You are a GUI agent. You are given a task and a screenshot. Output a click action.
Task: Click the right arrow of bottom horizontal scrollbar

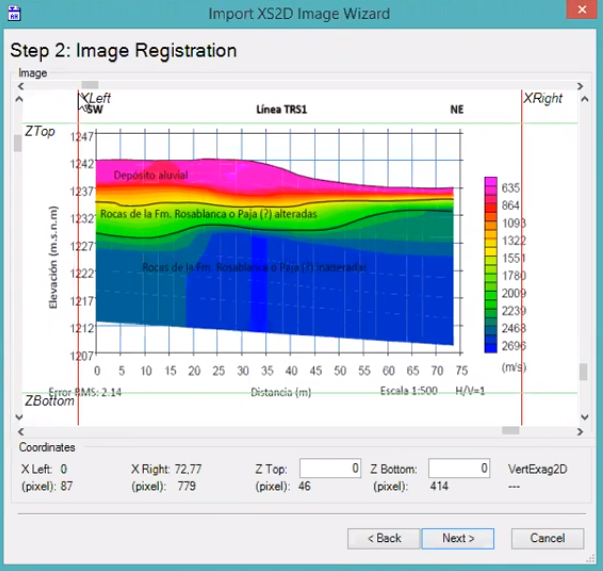[581, 431]
